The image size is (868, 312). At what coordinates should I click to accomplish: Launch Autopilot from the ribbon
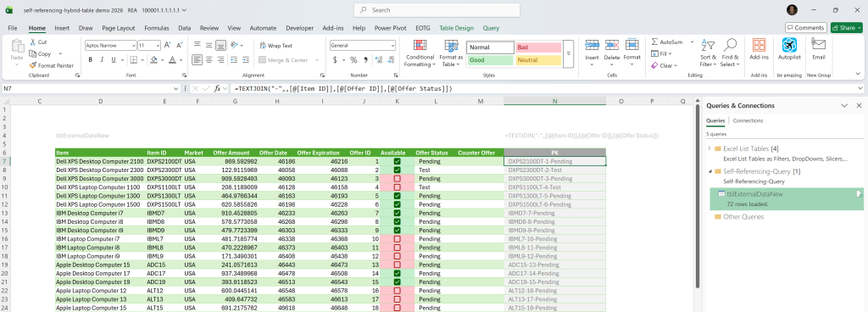pos(789,48)
